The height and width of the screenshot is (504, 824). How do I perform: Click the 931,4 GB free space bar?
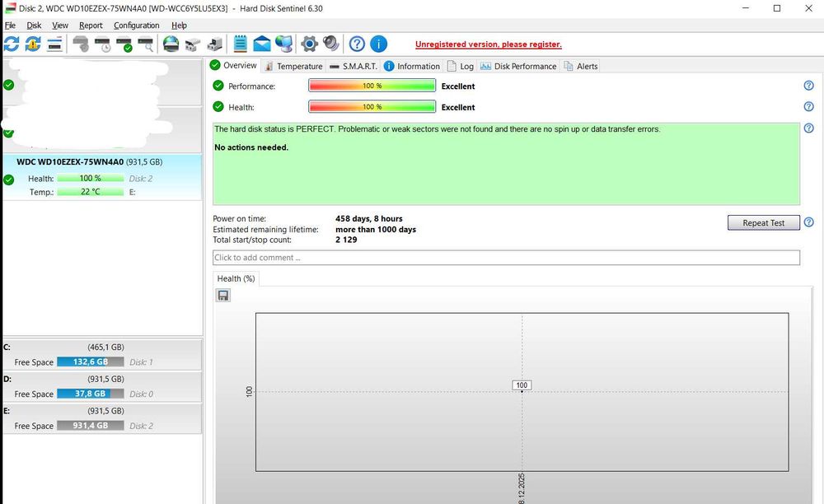coord(91,426)
